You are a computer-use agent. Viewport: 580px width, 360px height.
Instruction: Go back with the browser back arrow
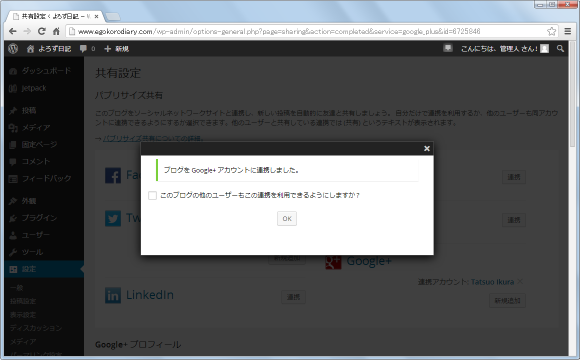[13, 31]
